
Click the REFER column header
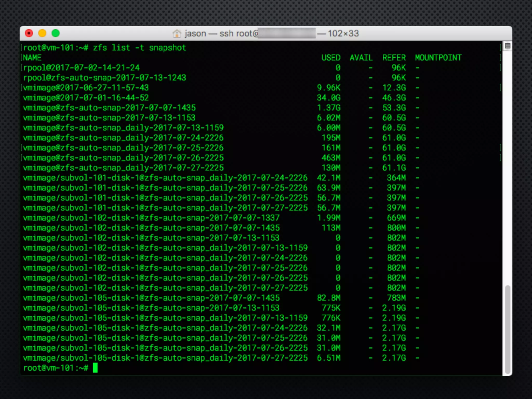tap(394, 58)
